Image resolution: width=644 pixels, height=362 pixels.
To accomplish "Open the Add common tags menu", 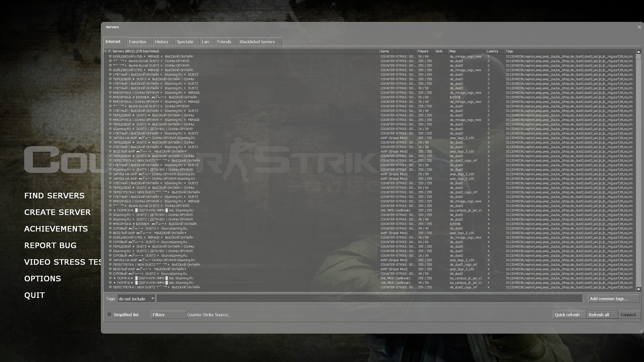I will 613,299.
